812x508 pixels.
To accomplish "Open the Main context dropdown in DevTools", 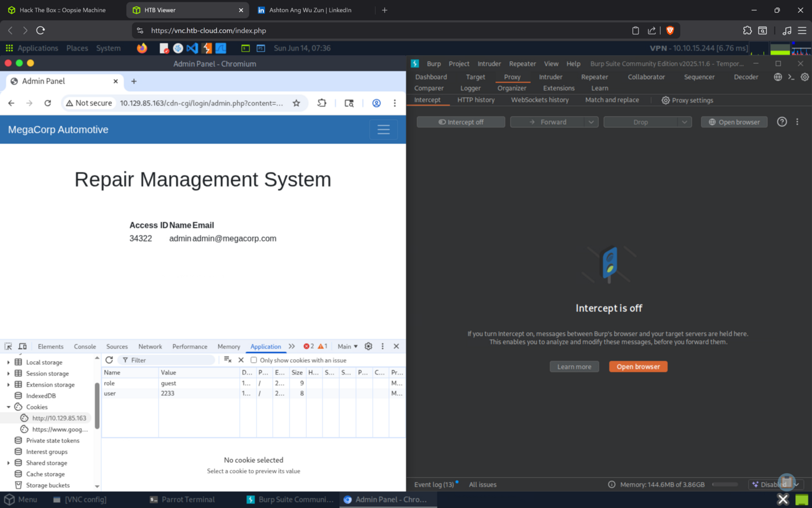I will coord(348,346).
